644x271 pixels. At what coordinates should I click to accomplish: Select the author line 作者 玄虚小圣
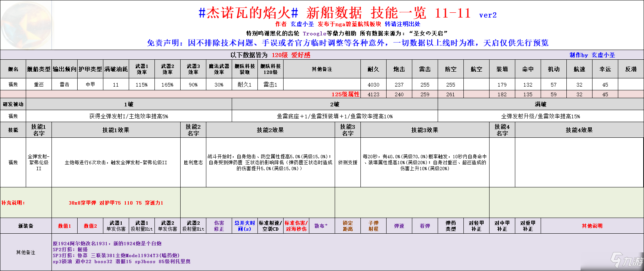pos(294,24)
